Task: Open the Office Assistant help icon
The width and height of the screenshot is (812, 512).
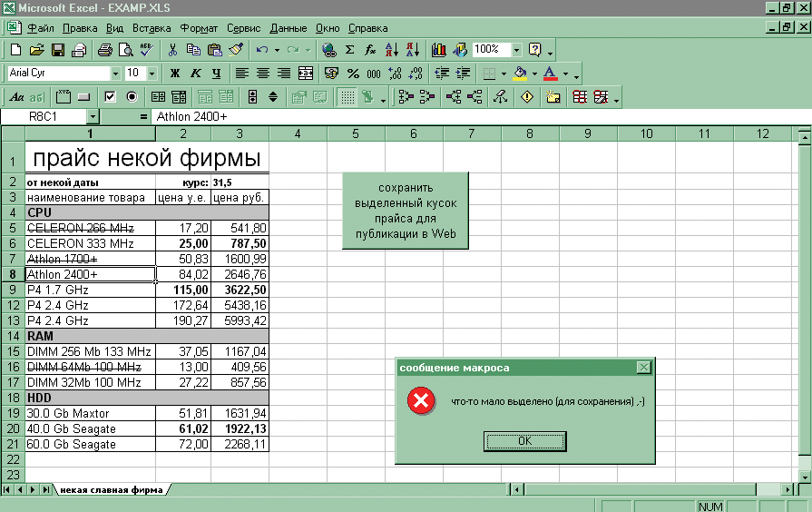Action: pos(535,50)
